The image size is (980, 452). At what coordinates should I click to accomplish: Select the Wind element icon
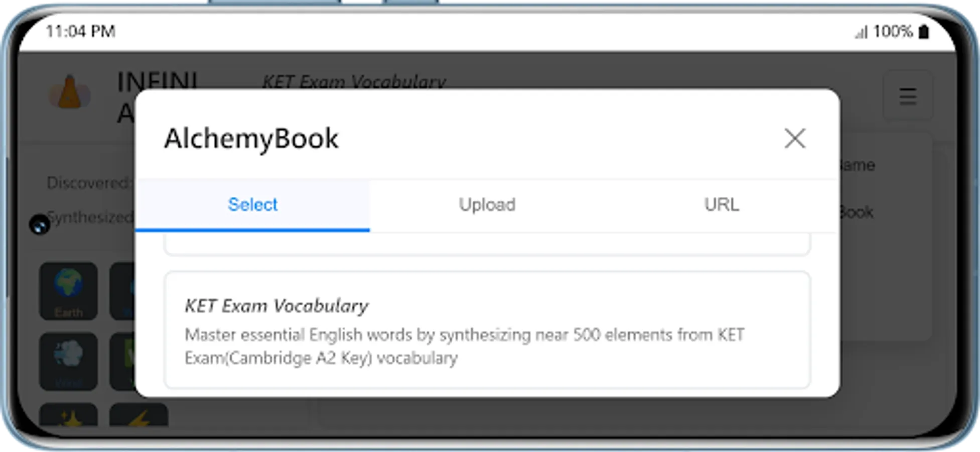pos(68,361)
